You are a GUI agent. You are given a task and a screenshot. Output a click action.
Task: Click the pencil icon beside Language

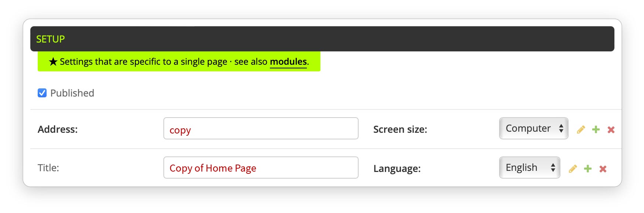coord(573,169)
